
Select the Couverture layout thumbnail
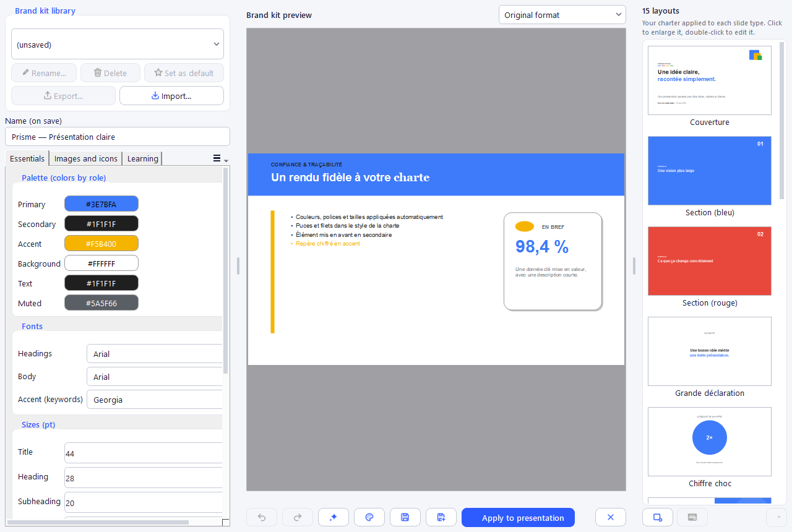coord(710,80)
